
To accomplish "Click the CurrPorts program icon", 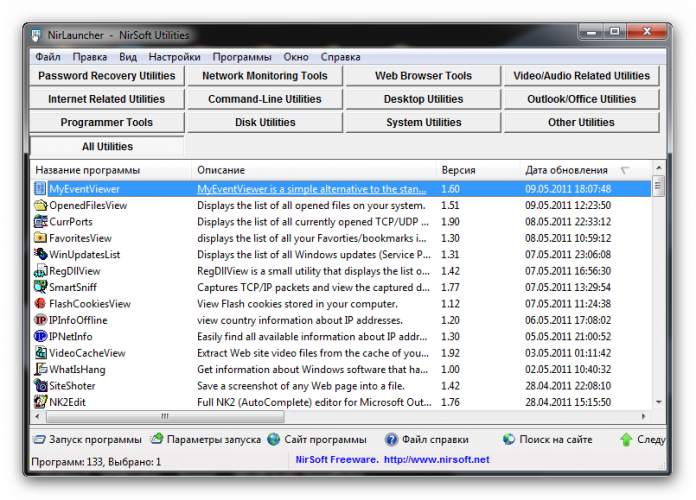I will pyautogui.click(x=40, y=221).
